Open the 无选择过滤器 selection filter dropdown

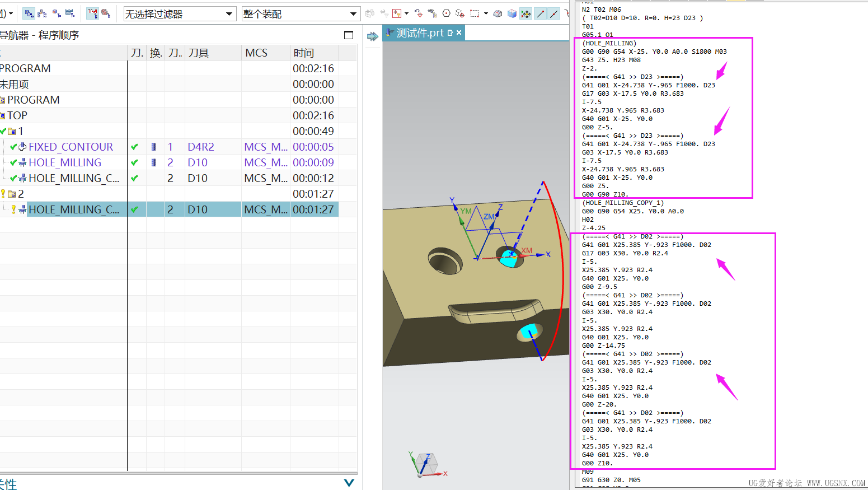[x=179, y=14]
